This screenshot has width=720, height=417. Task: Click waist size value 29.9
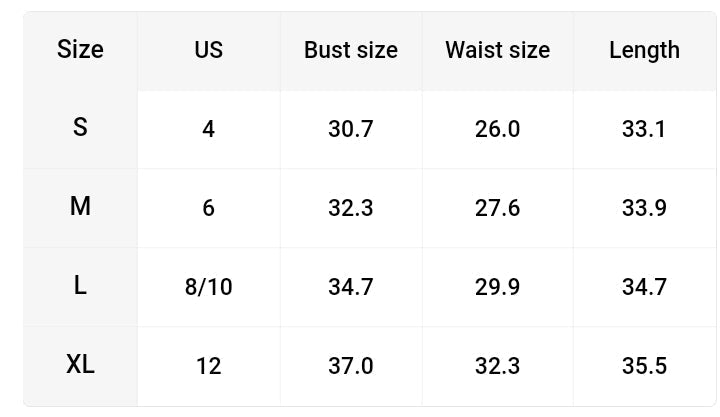[497, 287]
